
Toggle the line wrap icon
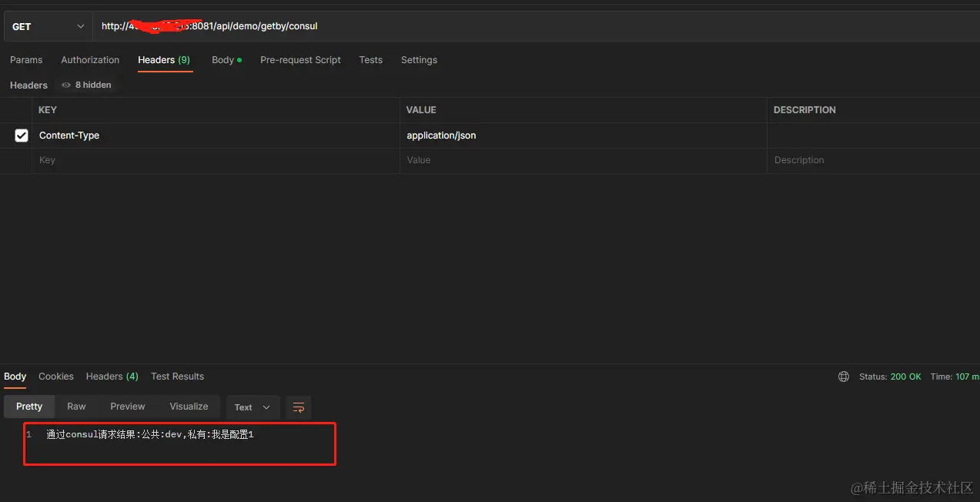pyautogui.click(x=299, y=407)
